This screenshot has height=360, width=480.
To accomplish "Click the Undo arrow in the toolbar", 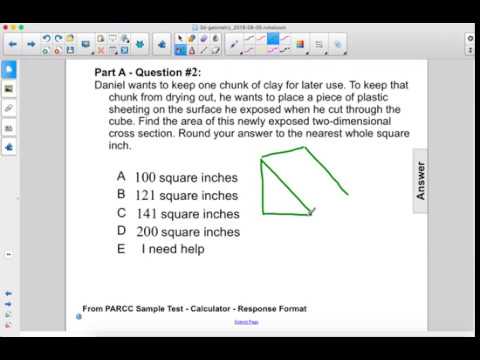I will click(46, 38).
